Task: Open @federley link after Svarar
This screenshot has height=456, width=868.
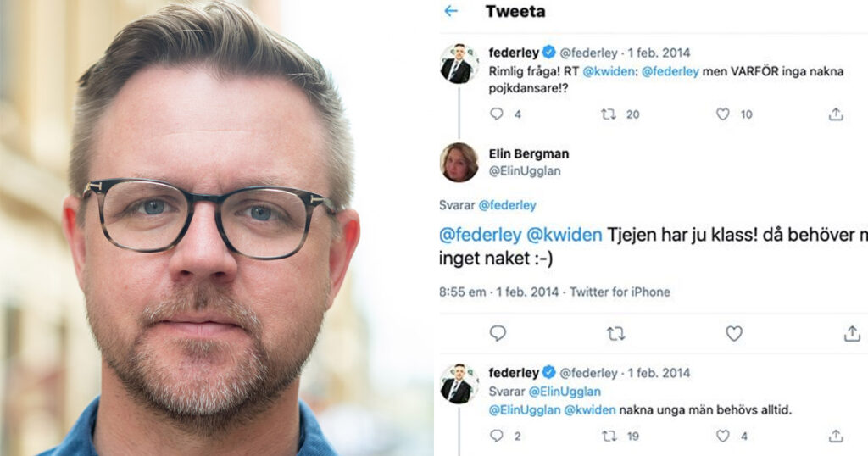Action: pyautogui.click(x=507, y=205)
